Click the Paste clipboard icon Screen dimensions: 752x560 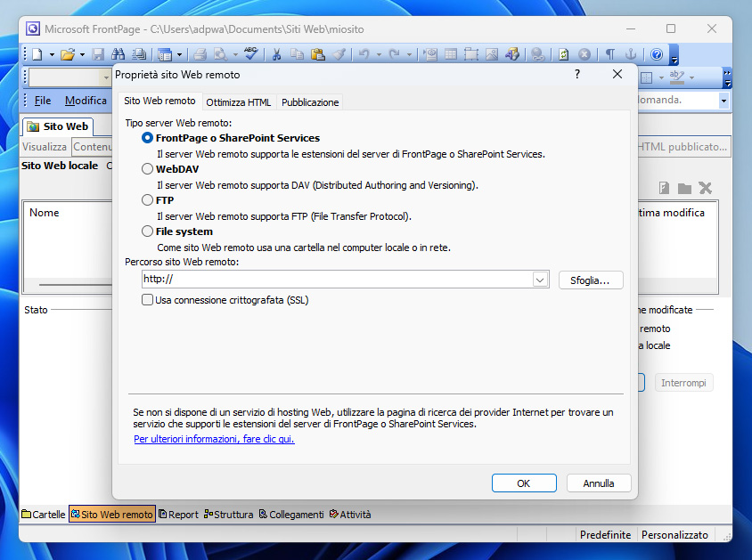[317, 54]
